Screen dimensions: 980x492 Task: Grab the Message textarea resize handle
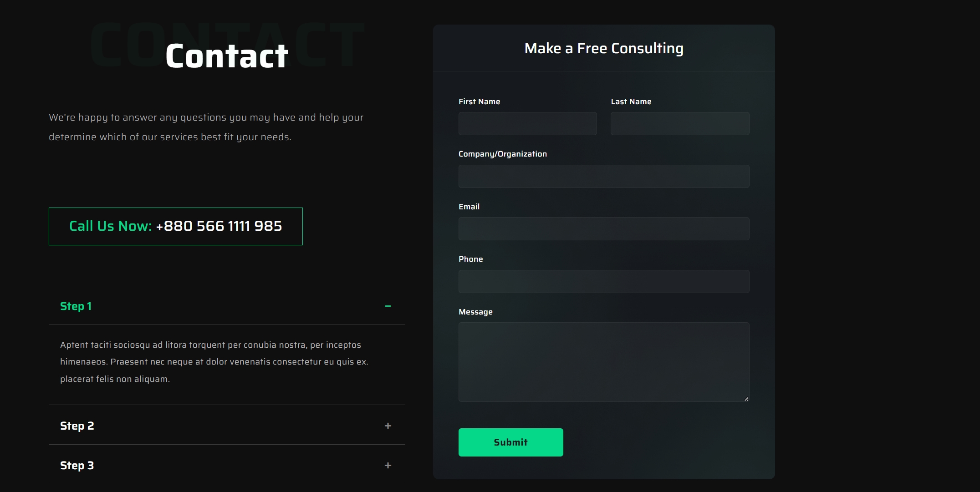[746, 399]
